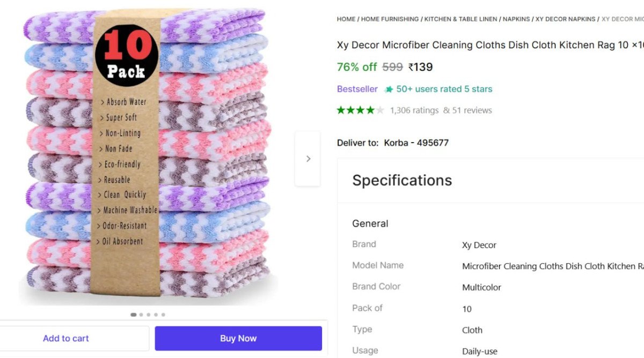Open the KITCHEN & TABLE LINEN category
The image size is (644, 358).
point(460,19)
